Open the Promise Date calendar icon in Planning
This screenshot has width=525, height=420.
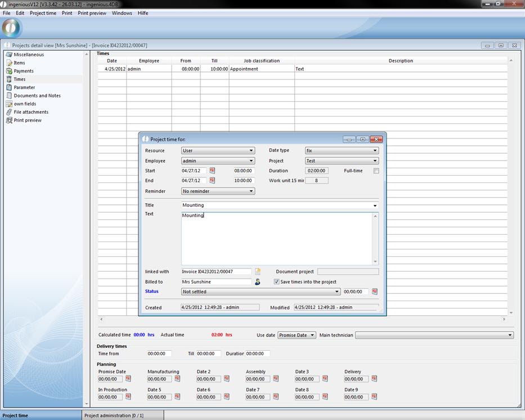pos(128,379)
